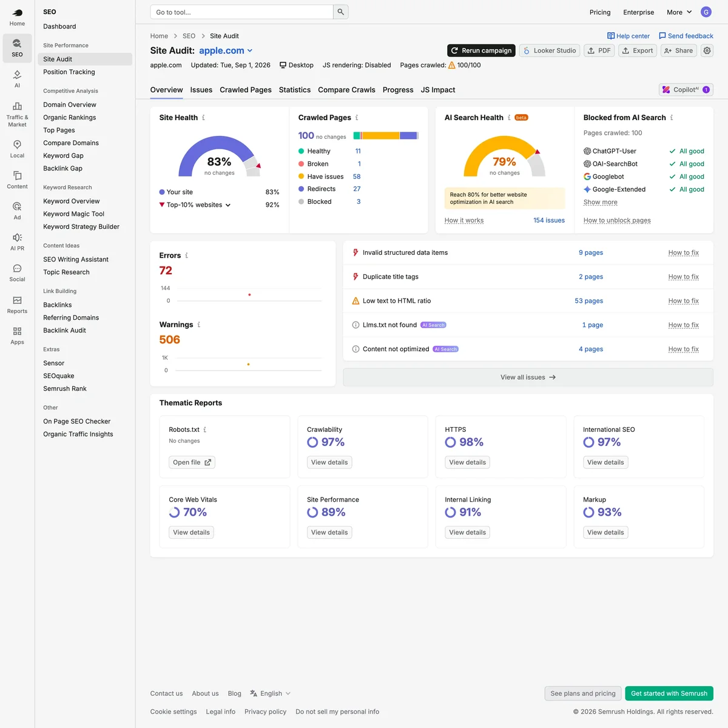
Task: Click the errors chart data point
Action: 249,295
